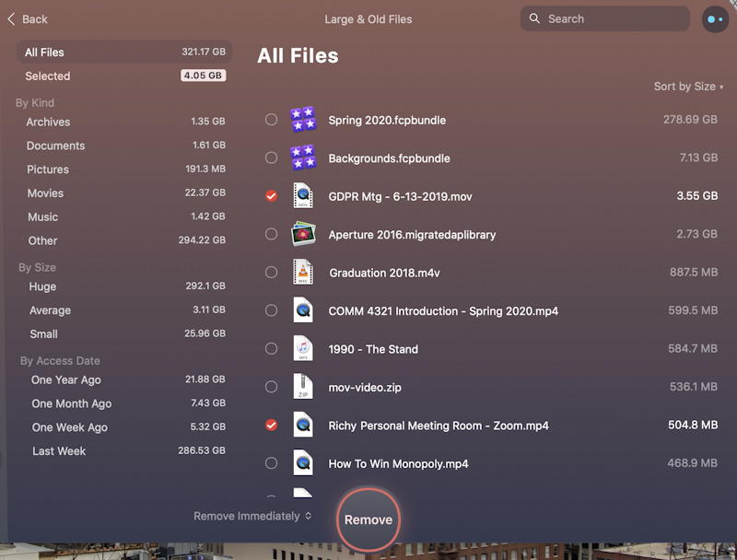This screenshot has height=560, width=737.
Task: Click the 4.05 GB selected size badge
Action: tap(203, 76)
